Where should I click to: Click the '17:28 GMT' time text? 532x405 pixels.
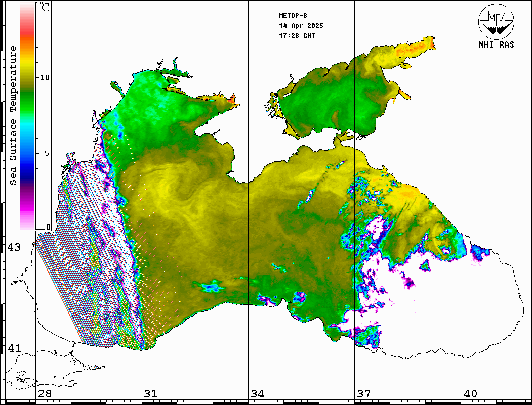[x=297, y=35]
